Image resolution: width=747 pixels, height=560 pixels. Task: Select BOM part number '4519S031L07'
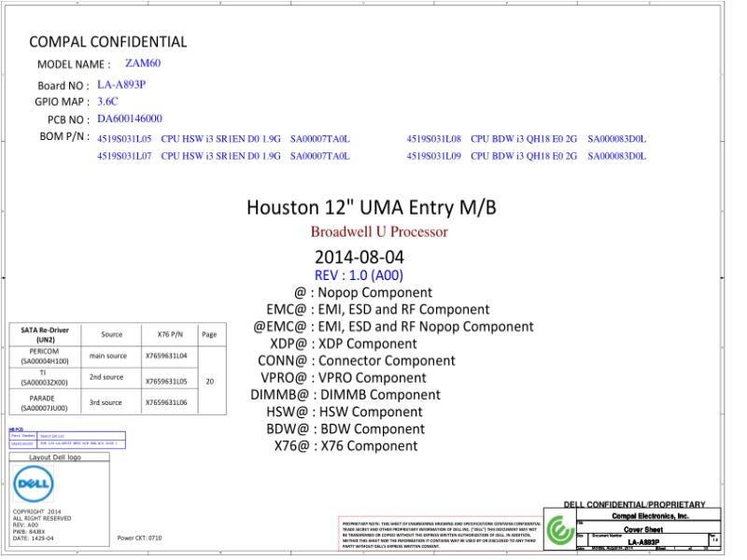click(x=124, y=156)
